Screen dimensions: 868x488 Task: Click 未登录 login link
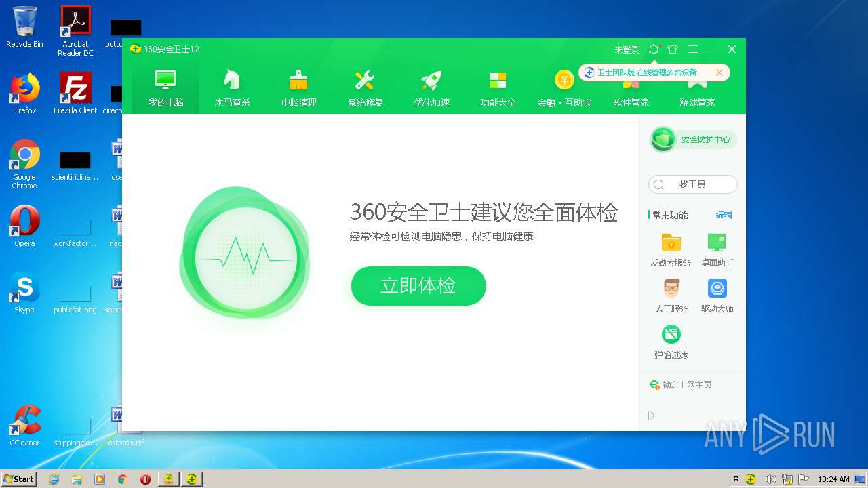(627, 49)
